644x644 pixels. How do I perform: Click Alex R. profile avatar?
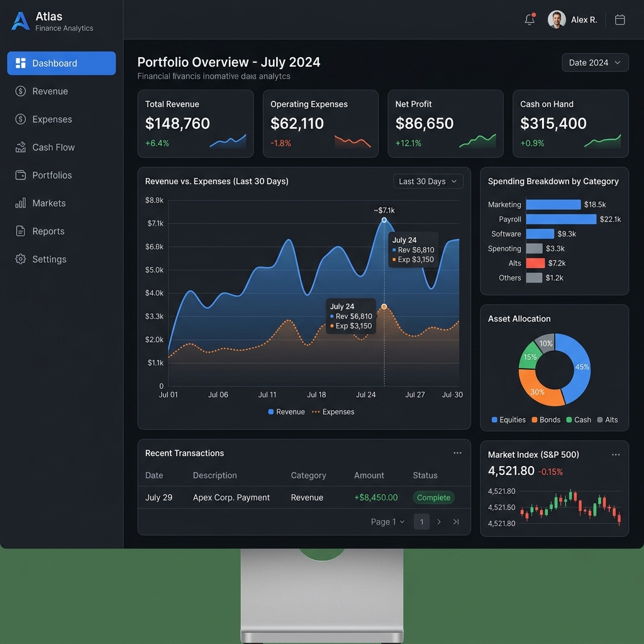tap(557, 19)
